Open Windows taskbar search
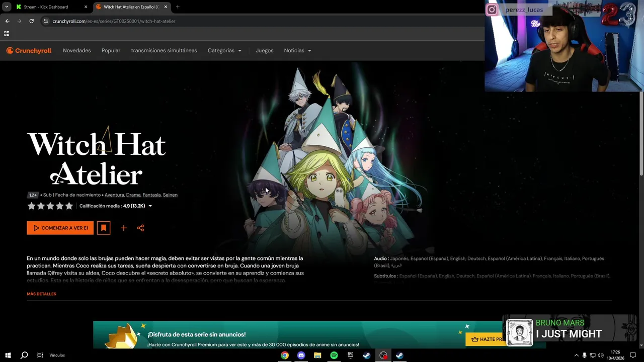644x362 pixels. tap(24, 355)
